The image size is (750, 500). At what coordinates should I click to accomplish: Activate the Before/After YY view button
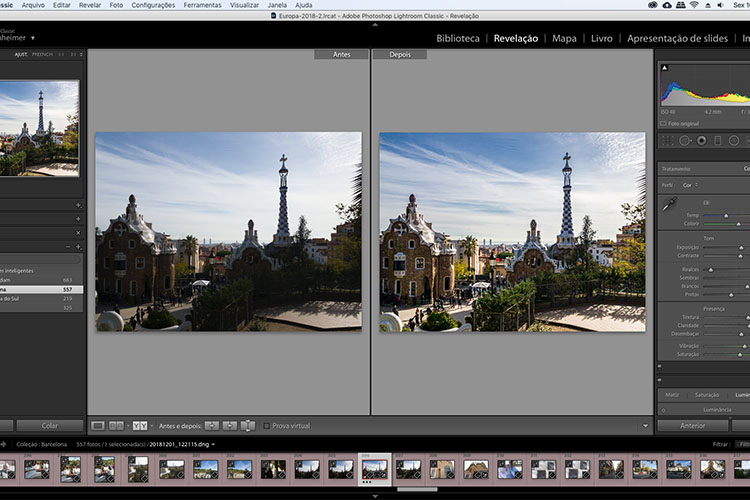[140, 425]
